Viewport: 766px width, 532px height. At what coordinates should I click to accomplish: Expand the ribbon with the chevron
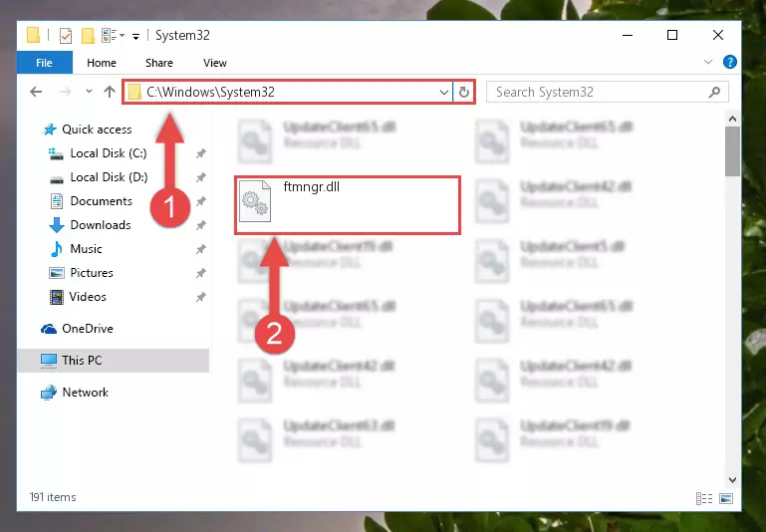(x=707, y=62)
